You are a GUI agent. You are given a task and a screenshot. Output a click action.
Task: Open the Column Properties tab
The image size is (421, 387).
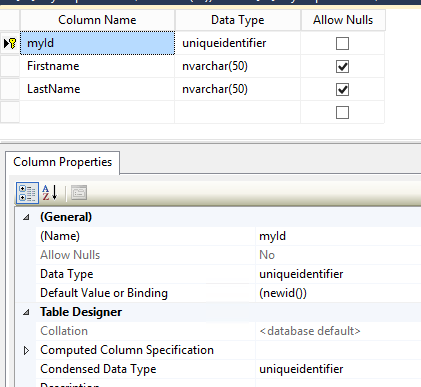[x=63, y=162]
